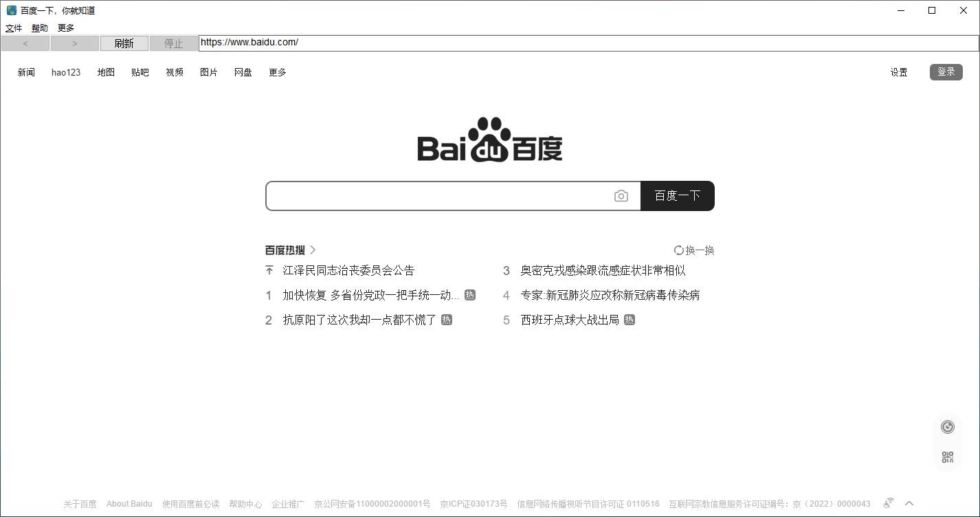Open the 设置 settings menu

click(x=899, y=72)
